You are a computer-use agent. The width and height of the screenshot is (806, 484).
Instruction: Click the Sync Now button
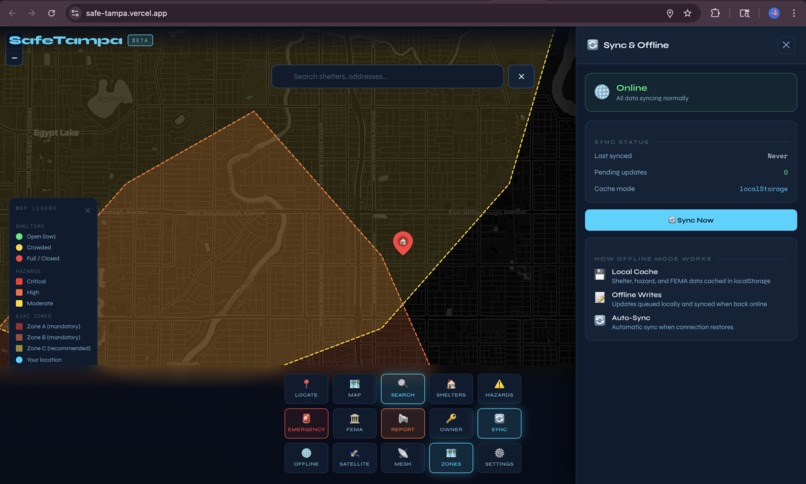[691, 220]
